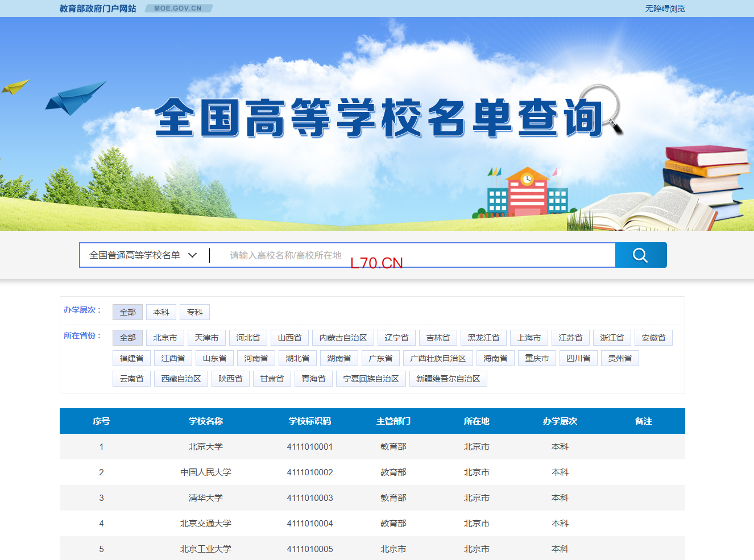Filter schools by 湖北省
Image resolution: width=754 pixels, height=560 pixels.
(297, 358)
